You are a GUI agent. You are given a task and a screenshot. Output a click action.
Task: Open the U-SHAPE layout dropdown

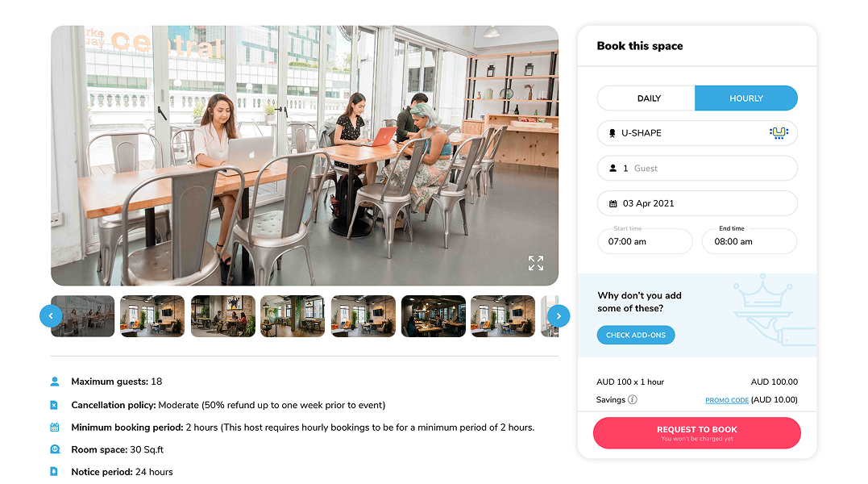coord(697,133)
